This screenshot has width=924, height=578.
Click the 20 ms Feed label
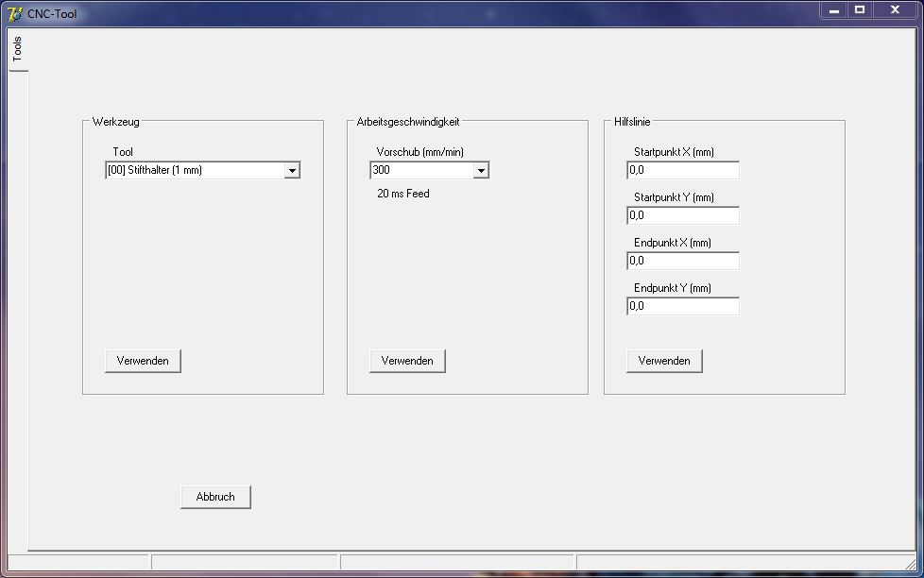403,194
